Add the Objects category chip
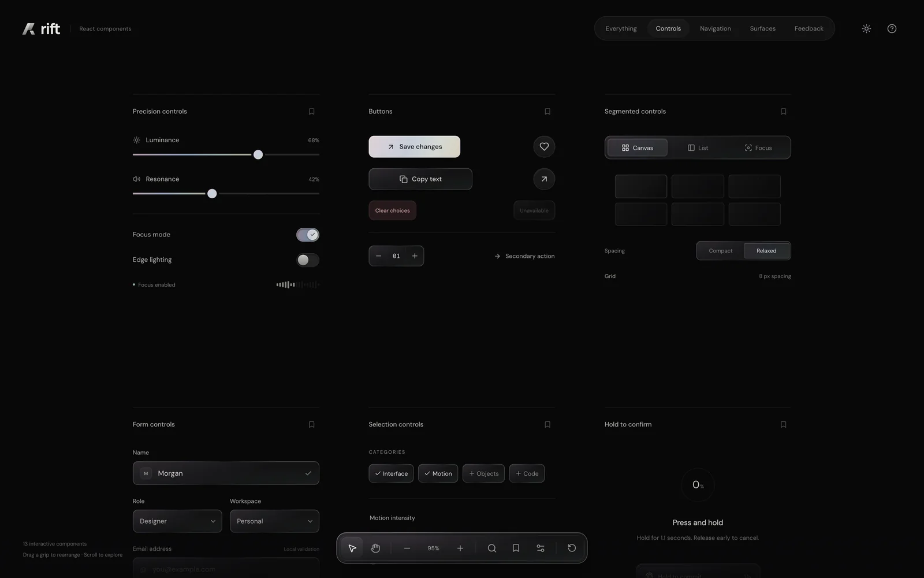 [483, 473]
